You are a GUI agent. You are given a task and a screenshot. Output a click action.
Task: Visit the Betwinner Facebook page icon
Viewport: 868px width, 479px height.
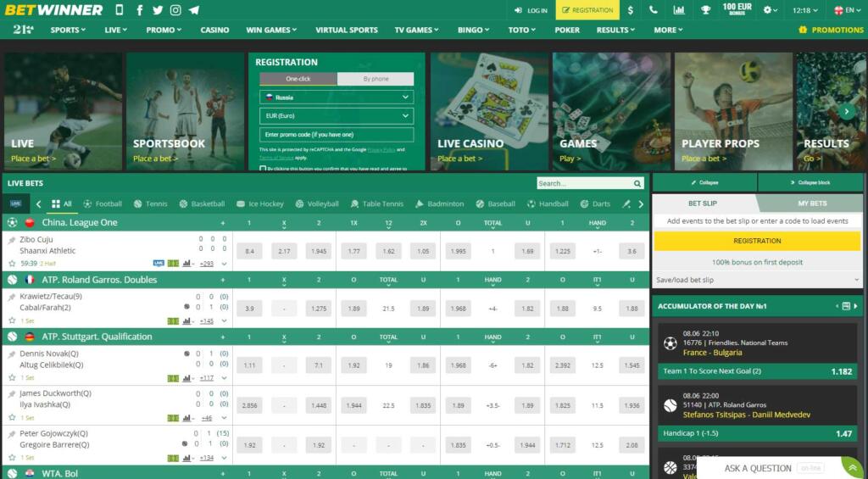(x=140, y=10)
